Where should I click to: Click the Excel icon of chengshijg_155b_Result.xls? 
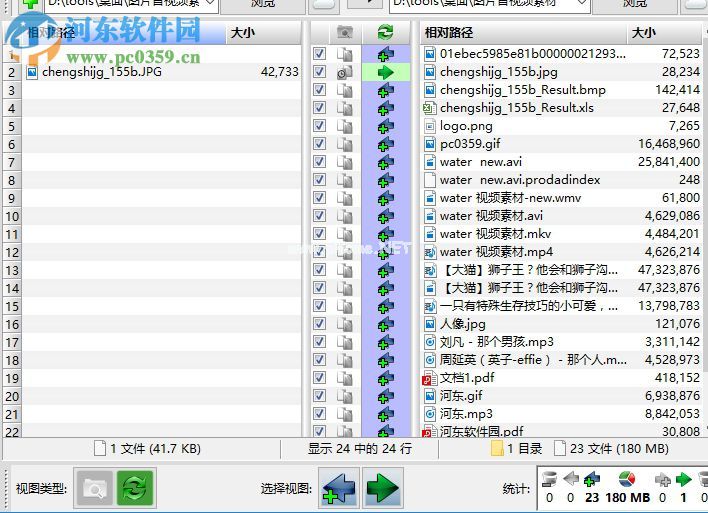(x=430, y=108)
